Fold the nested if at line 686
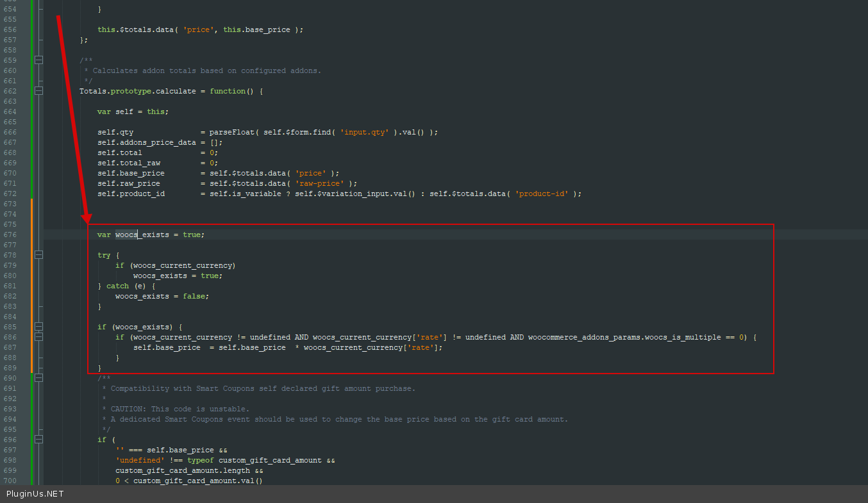The image size is (868, 503). (39, 337)
